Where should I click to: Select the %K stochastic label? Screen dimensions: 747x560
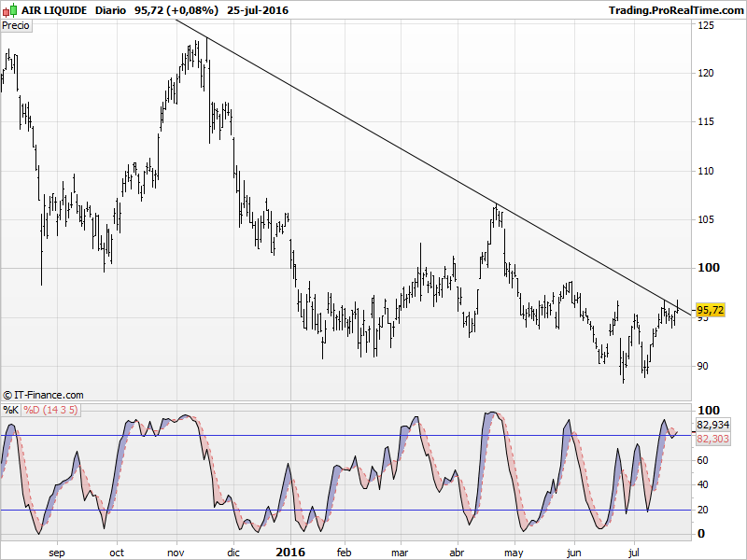(10, 410)
